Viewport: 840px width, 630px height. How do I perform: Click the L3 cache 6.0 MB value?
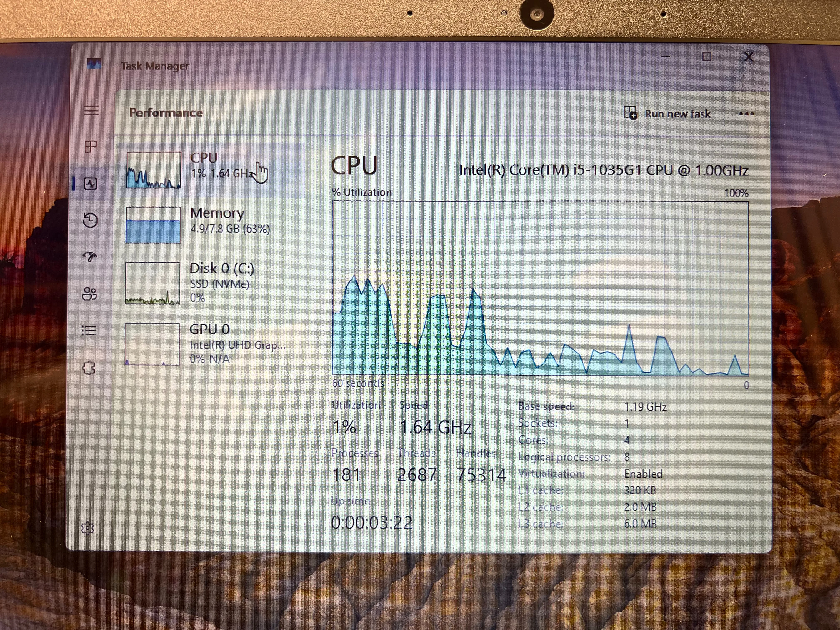coord(640,524)
